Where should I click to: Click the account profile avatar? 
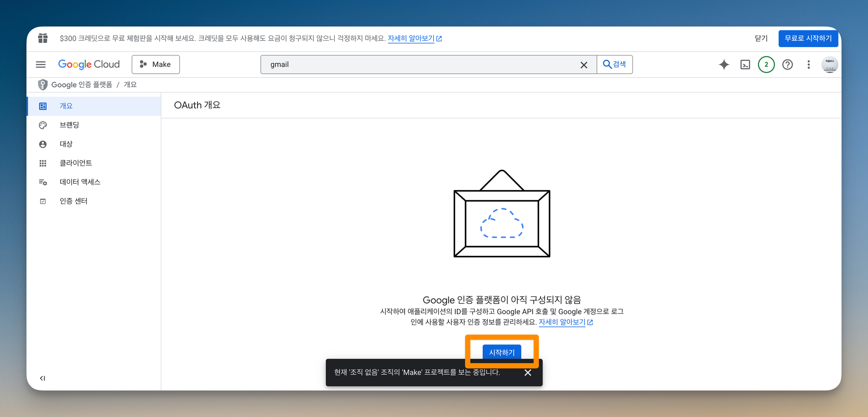point(829,65)
